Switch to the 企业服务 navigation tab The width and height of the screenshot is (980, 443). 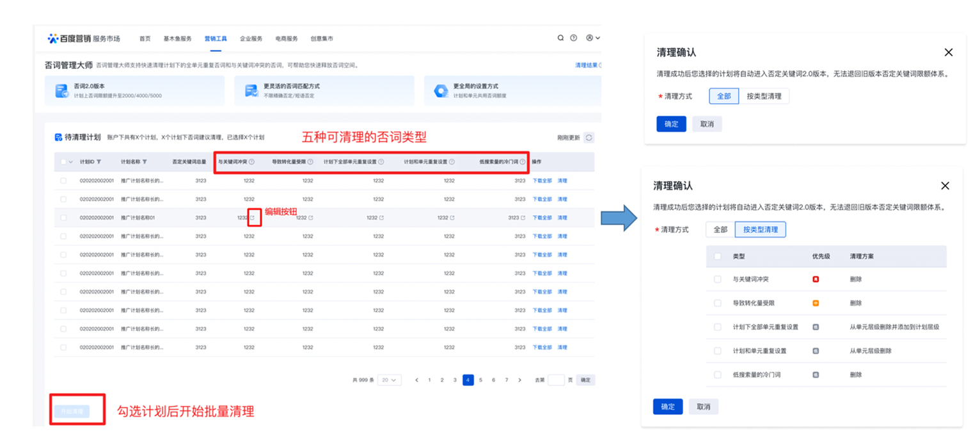point(251,39)
